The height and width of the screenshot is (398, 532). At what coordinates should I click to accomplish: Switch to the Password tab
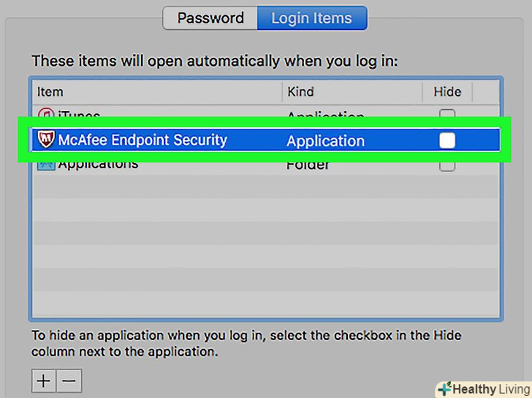(210, 18)
